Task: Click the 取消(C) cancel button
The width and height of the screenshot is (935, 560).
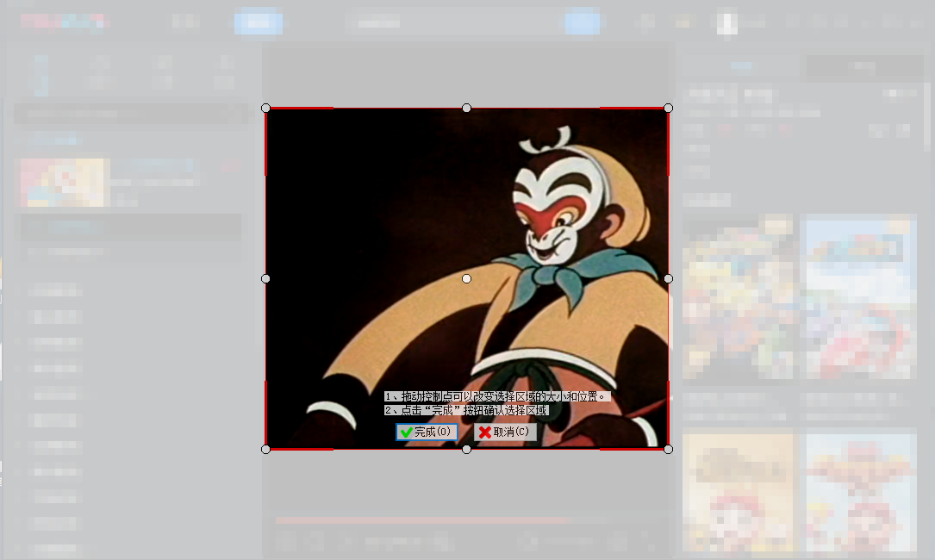Action: point(505,432)
